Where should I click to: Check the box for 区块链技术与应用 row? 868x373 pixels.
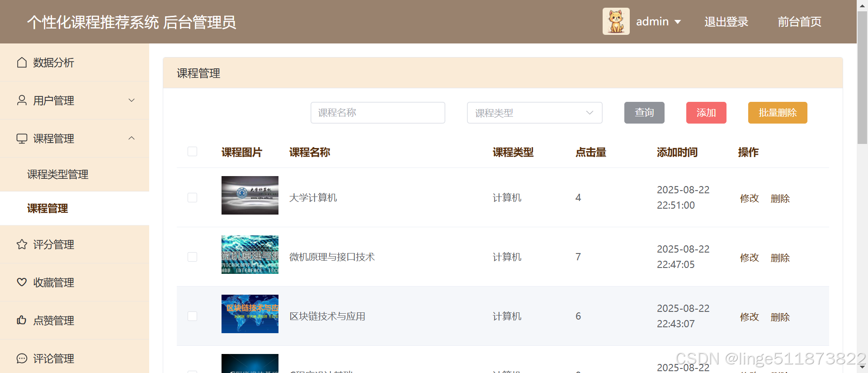(x=192, y=316)
